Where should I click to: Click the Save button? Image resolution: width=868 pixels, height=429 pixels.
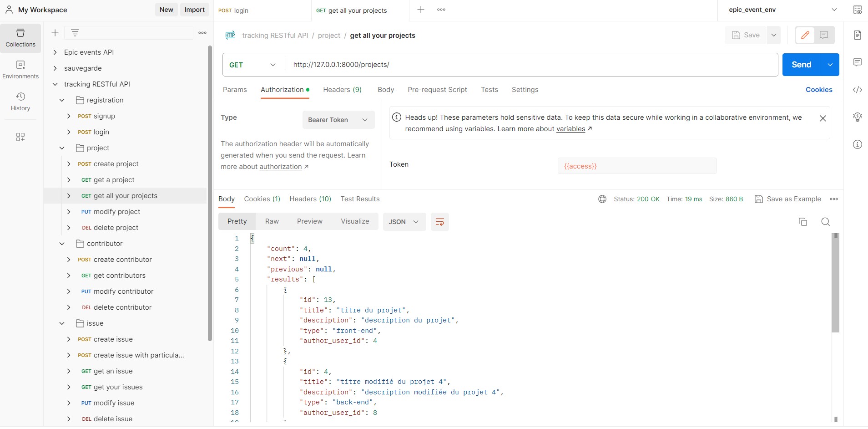click(x=746, y=35)
